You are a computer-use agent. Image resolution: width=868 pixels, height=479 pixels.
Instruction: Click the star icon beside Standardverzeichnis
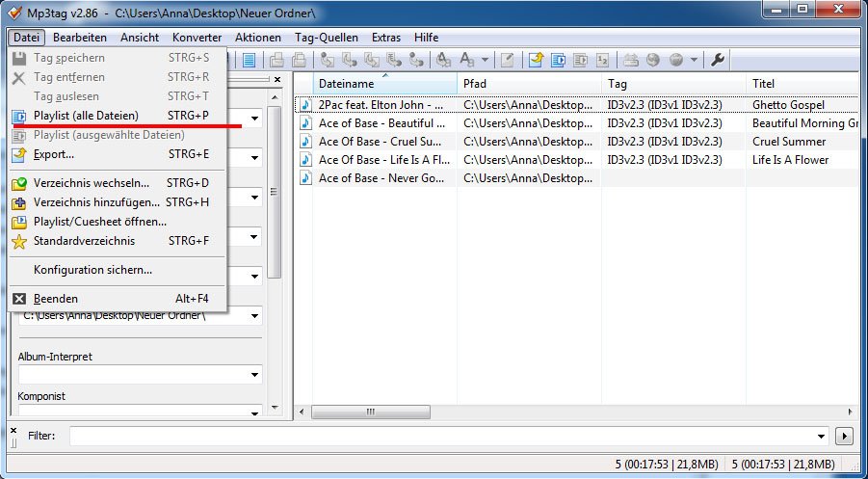coord(18,241)
